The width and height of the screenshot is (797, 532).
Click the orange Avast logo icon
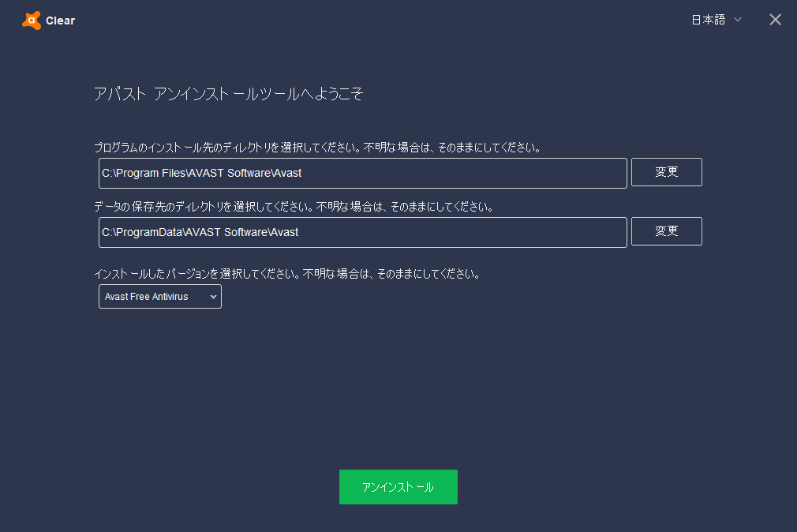[x=32, y=21]
